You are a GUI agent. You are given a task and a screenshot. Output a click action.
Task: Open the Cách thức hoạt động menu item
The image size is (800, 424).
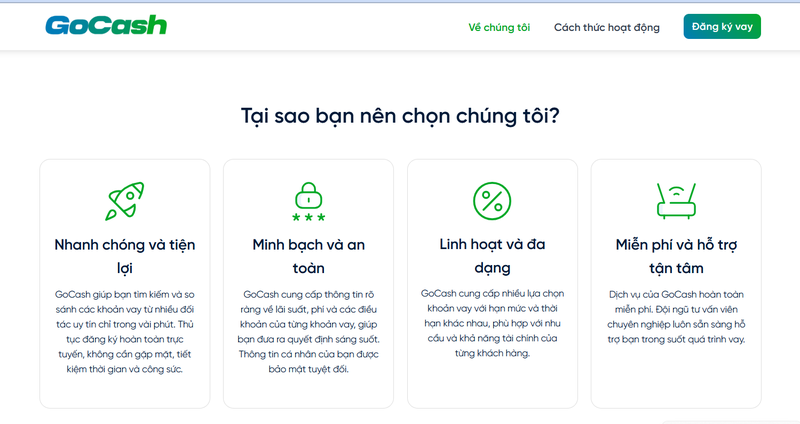click(x=607, y=28)
